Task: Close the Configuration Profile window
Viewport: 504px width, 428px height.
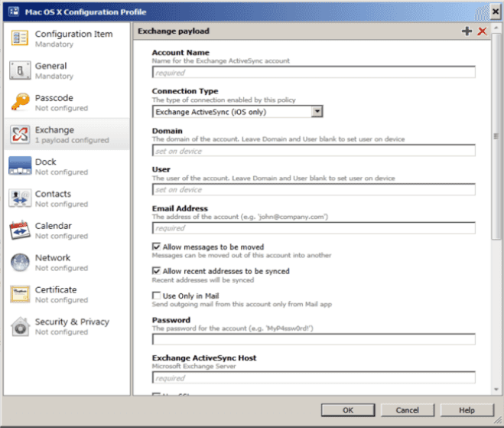Action: [496, 12]
